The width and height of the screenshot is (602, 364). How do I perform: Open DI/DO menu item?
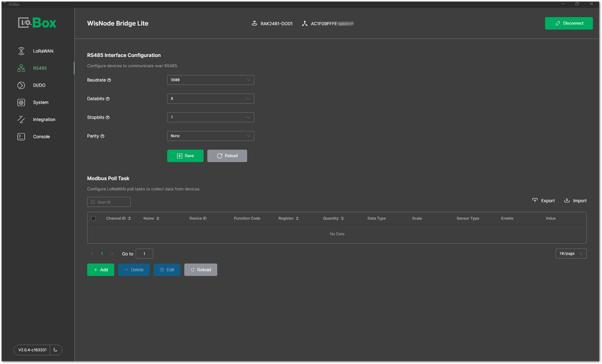tap(39, 85)
